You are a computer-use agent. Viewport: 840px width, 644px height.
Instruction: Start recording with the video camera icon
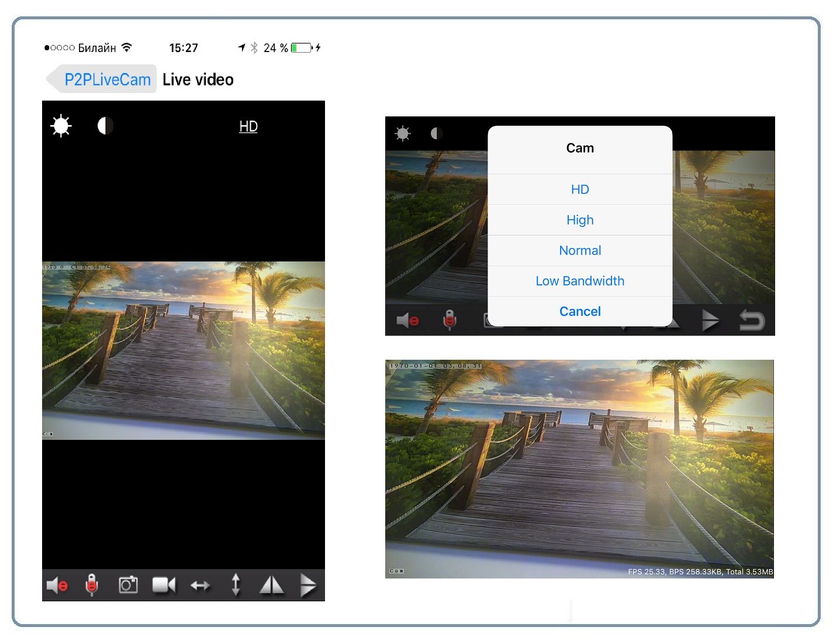(x=164, y=584)
